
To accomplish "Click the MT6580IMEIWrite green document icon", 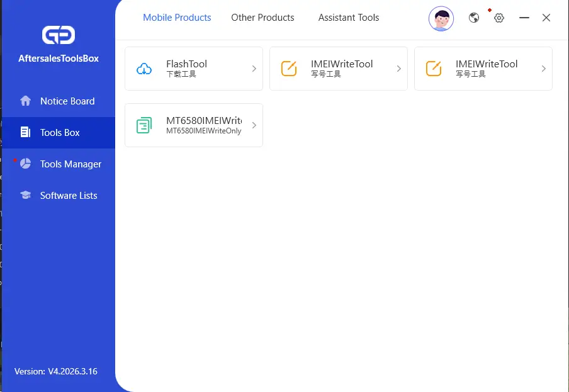I will pyautogui.click(x=144, y=125).
